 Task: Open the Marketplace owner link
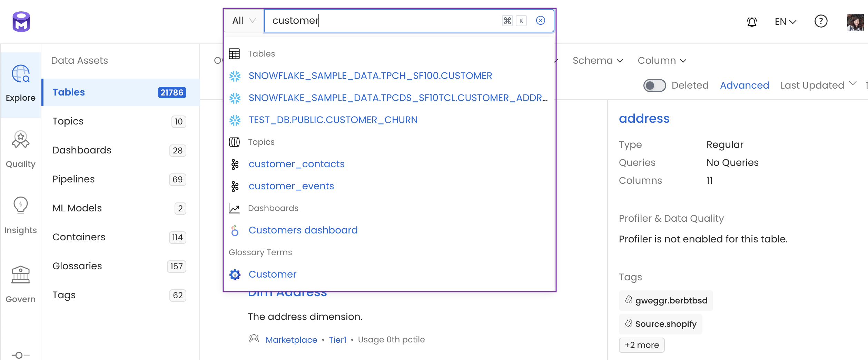click(x=291, y=340)
